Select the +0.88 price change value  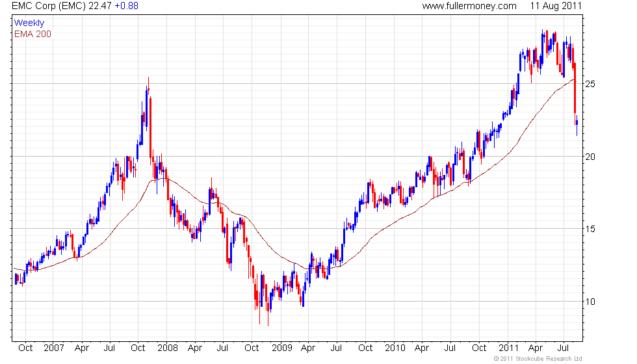click(x=126, y=6)
